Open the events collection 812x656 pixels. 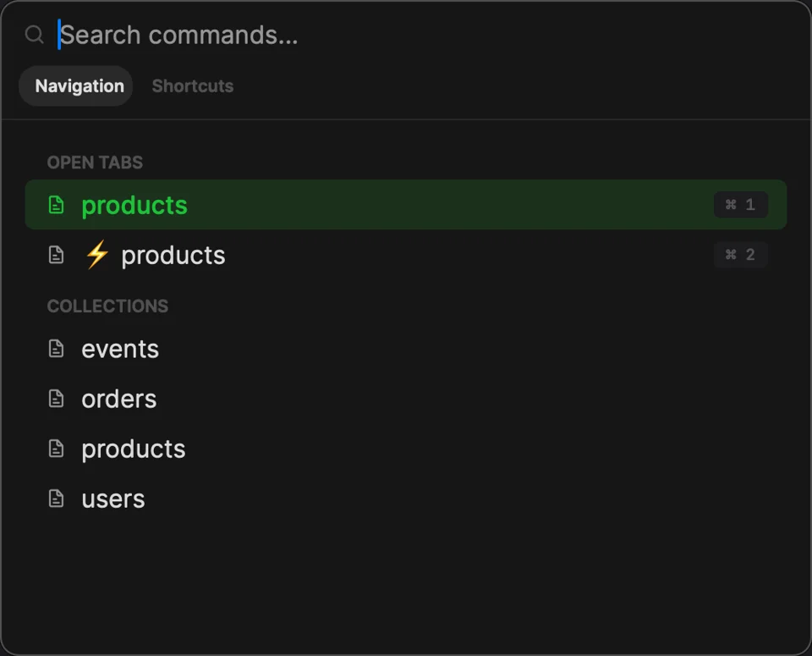(406, 349)
